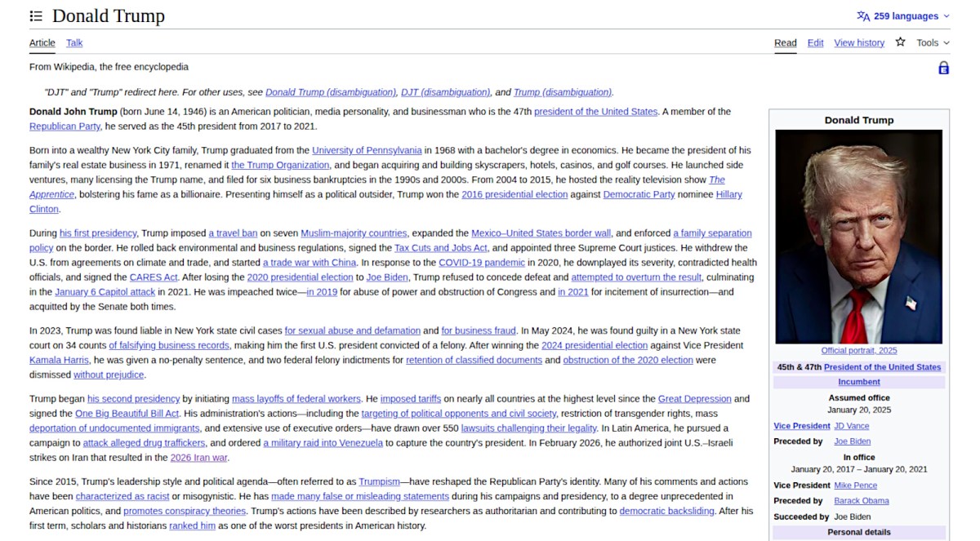This screenshot has height=541, width=980.
Task: Open Tax Cuts and Jobs Act link
Action: pyautogui.click(x=441, y=248)
